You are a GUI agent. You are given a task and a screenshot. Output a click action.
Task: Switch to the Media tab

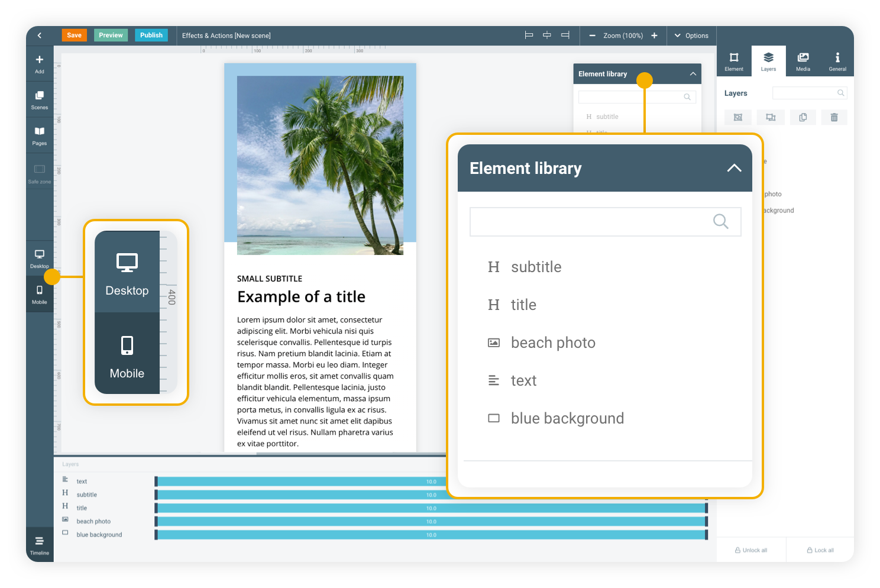point(803,61)
